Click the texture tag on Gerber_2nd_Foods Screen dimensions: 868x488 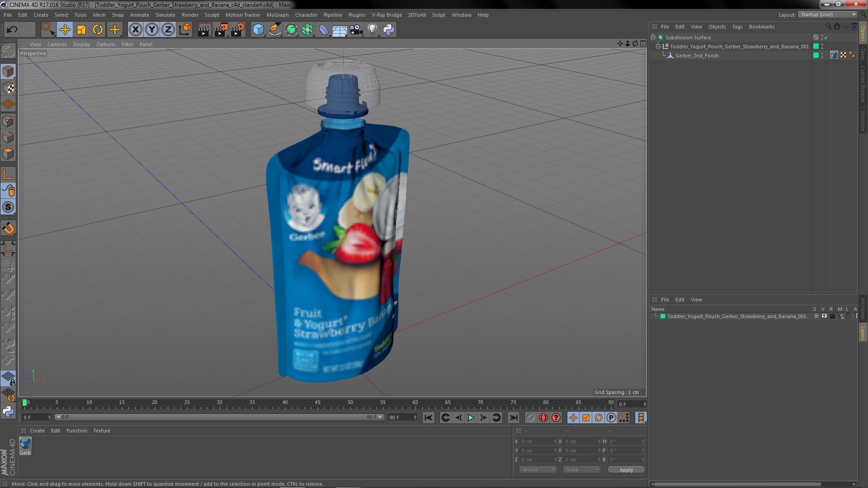coord(834,55)
